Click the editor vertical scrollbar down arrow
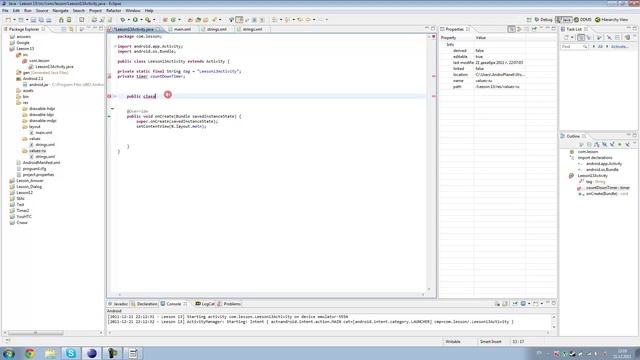The image size is (640, 360). point(429,289)
